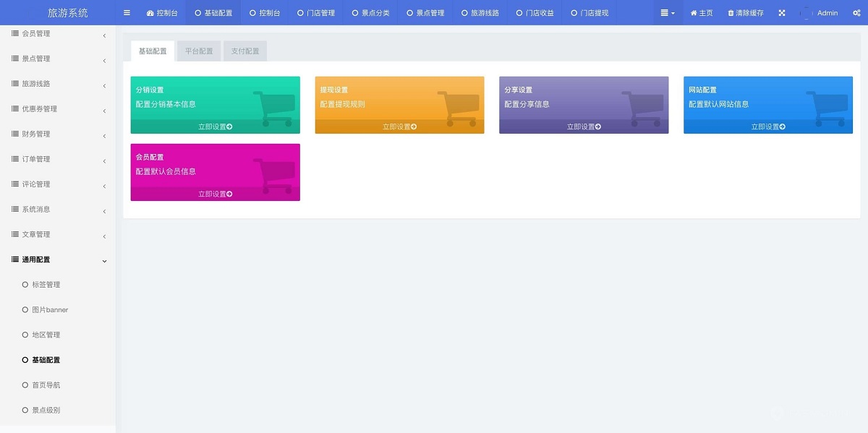Open the settings gears icon
The width and height of the screenshot is (868, 433).
(856, 13)
